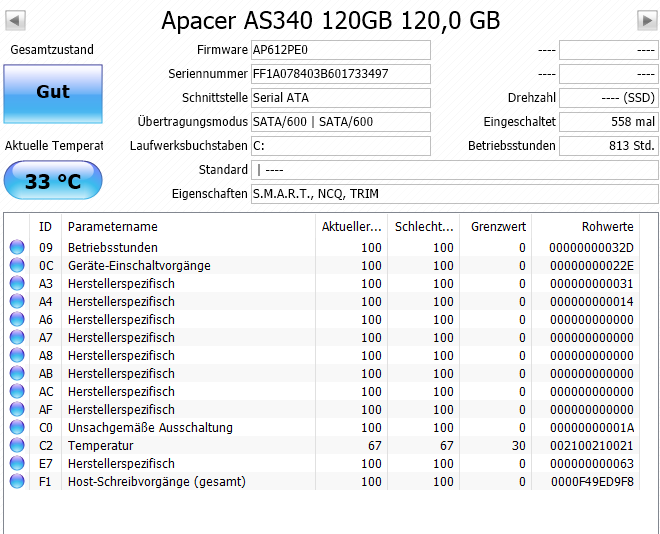This screenshot has width=660, height=534.
Task: Click raw value 002100210021
Action: click(x=591, y=446)
